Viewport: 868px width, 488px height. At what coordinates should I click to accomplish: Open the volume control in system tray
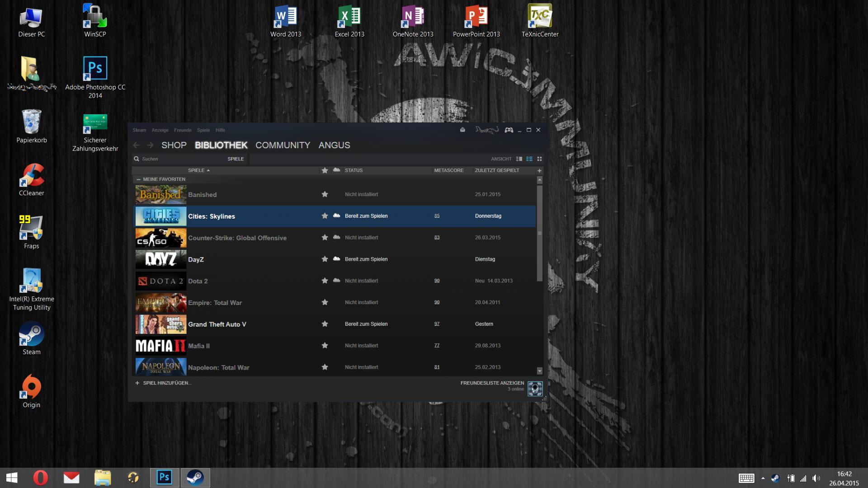tap(816, 478)
